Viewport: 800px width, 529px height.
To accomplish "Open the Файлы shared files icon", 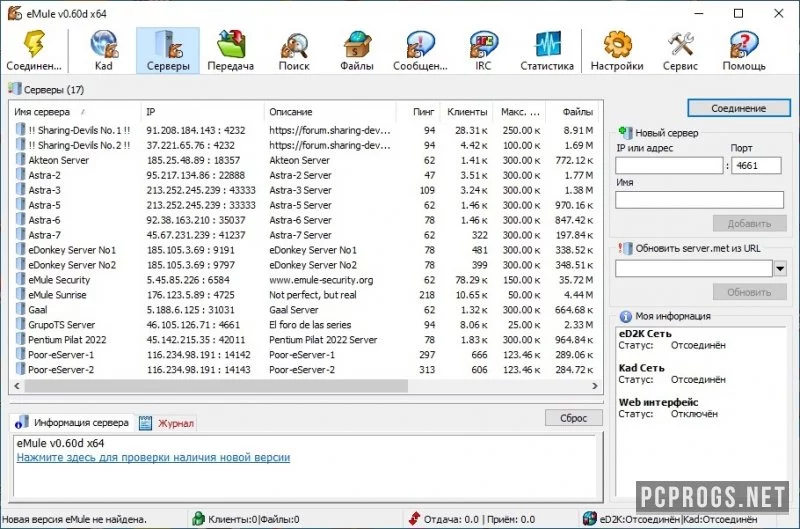I will pos(357,50).
